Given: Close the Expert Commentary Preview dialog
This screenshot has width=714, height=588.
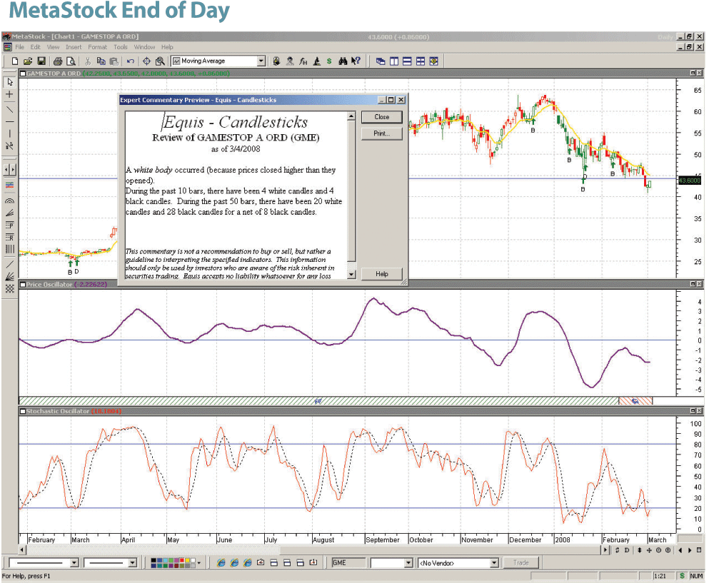Looking at the screenshot, I should pyautogui.click(x=381, y=117).
